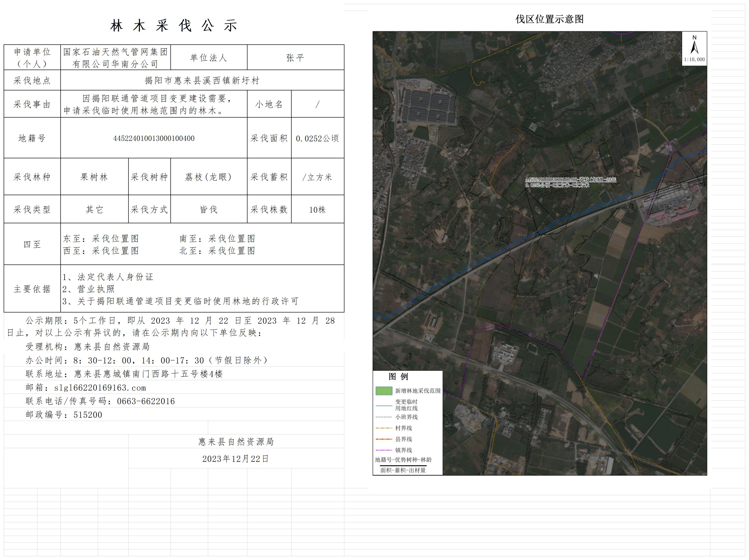Click the green felling range legend swatch
Screen dimensions: 749x560
click(384, 391)
